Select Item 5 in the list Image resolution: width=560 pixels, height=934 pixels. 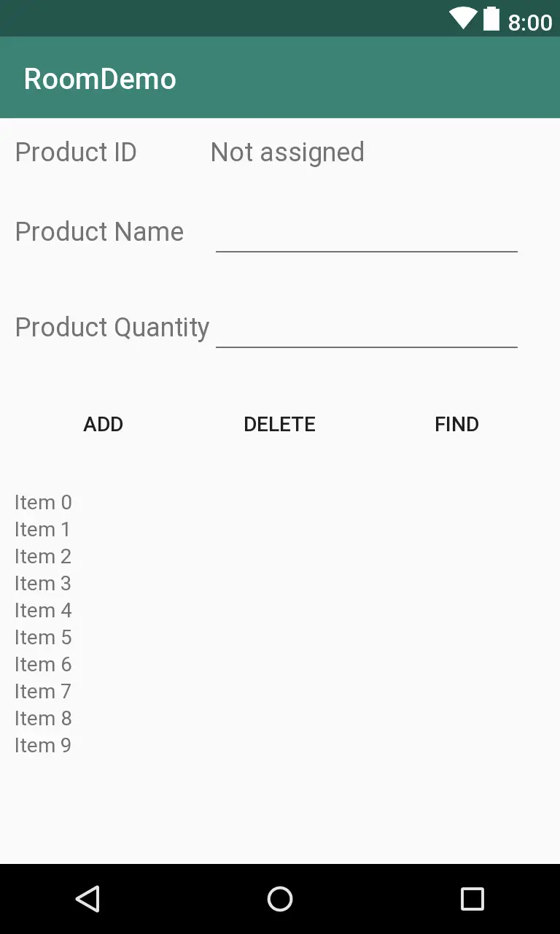coord(43,638)
